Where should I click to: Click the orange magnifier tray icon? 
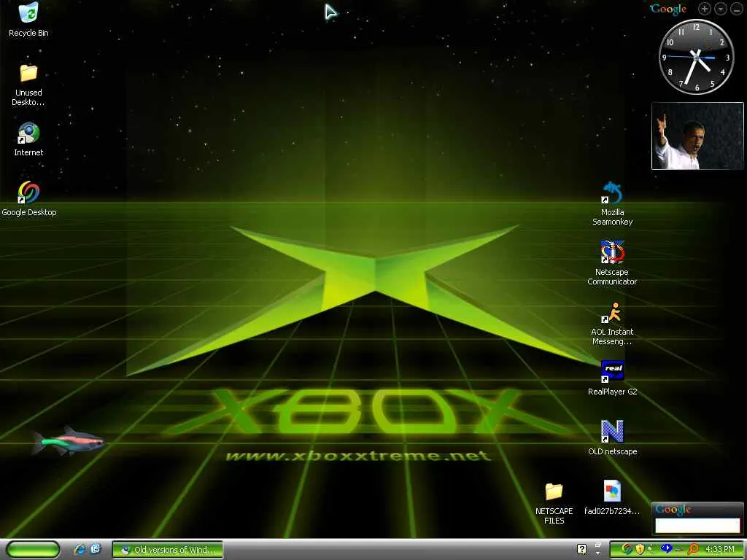[693, 549]
